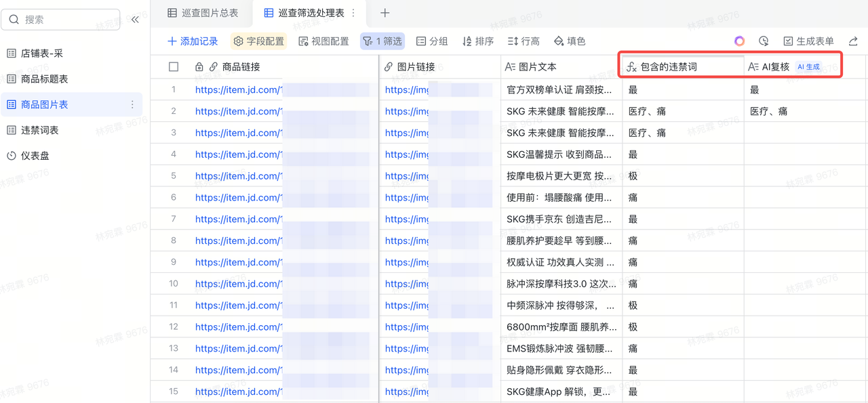Open the 填色 fill color tool
Screen dimensions: 868x403
570,41
